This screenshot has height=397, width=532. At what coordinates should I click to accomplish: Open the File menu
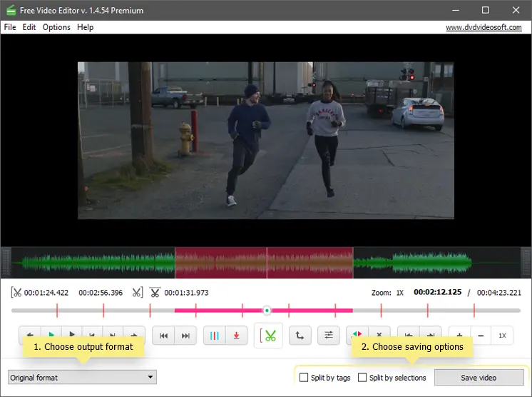pos(10,27)
